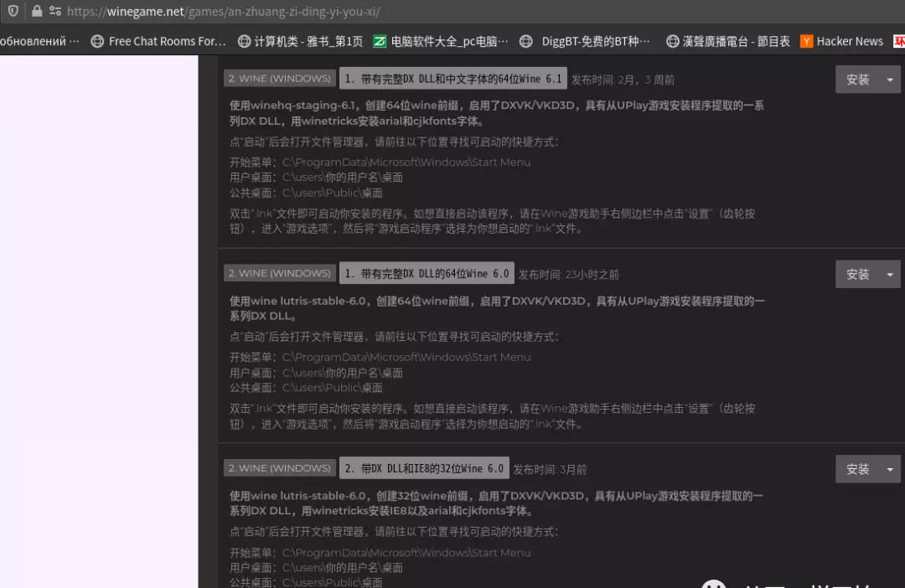Click the padlock site security icon

36,11
